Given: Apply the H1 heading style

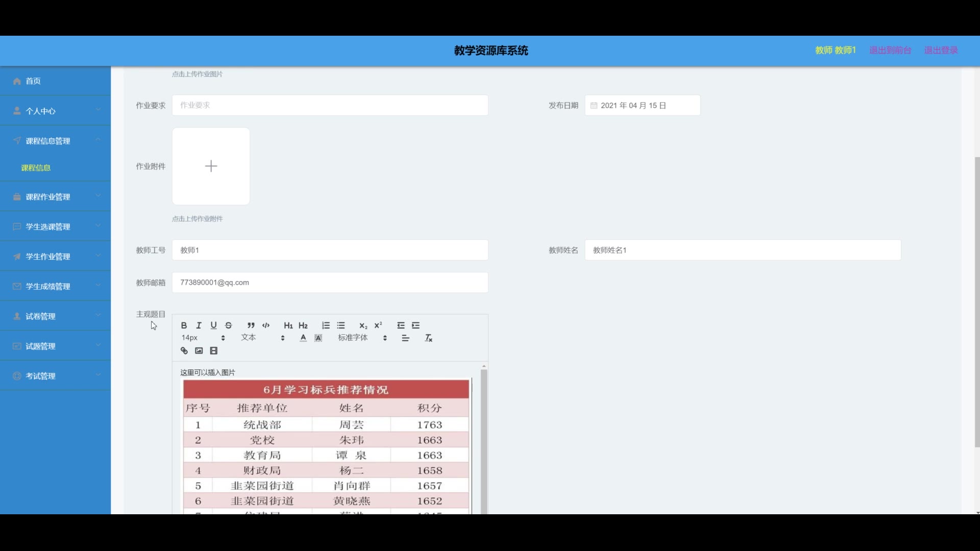Looking at the screenshot, I should click(x=288, y=325).
